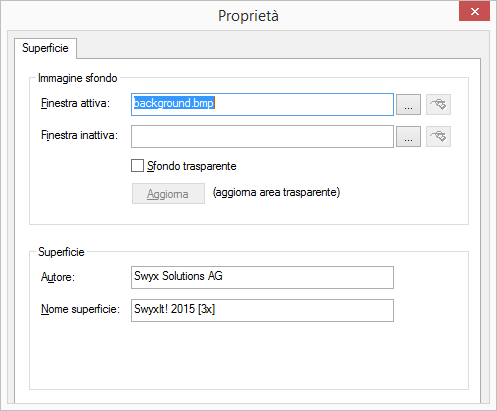Click the Finestra attiva label

coord(75,103)
